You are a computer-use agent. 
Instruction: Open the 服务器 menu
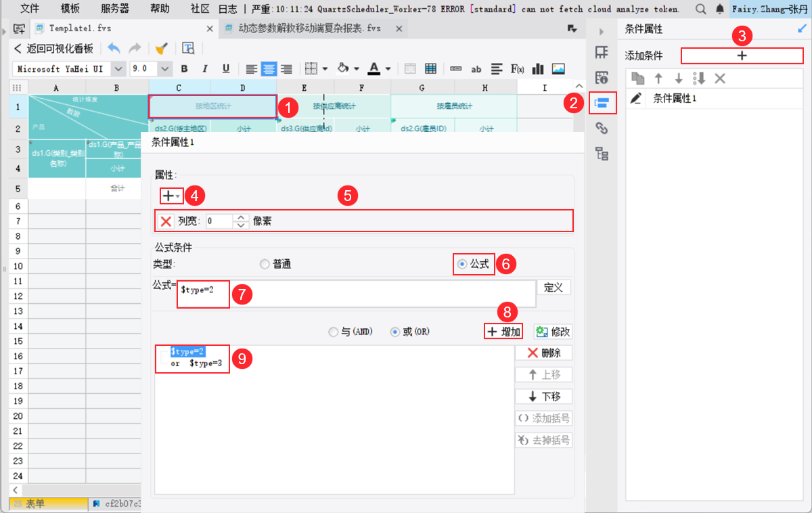coord(115,9)
